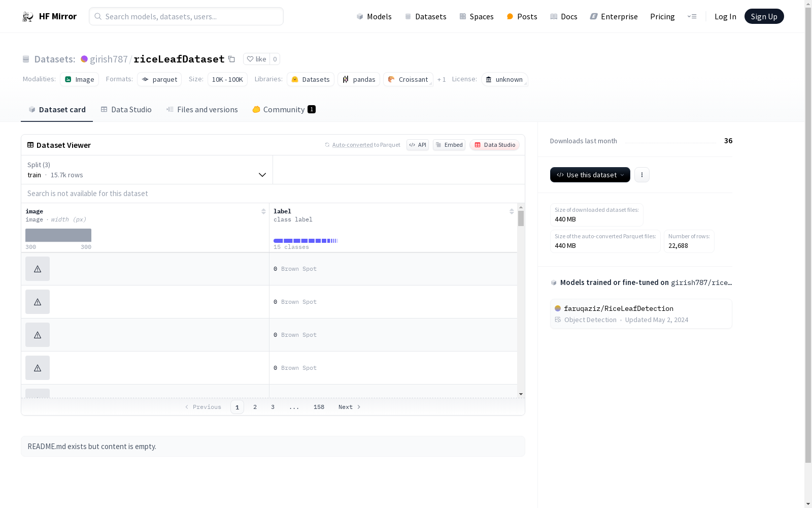Viewport: 812px width, 508px height.
Task: Click the image width histogram bar
Action: coord(58,235)
